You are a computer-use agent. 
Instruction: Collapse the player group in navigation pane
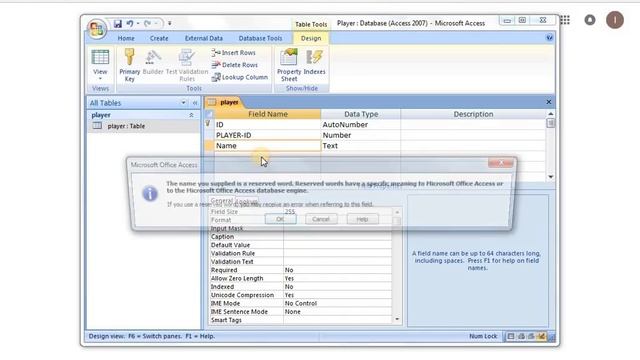coord(191,116)
